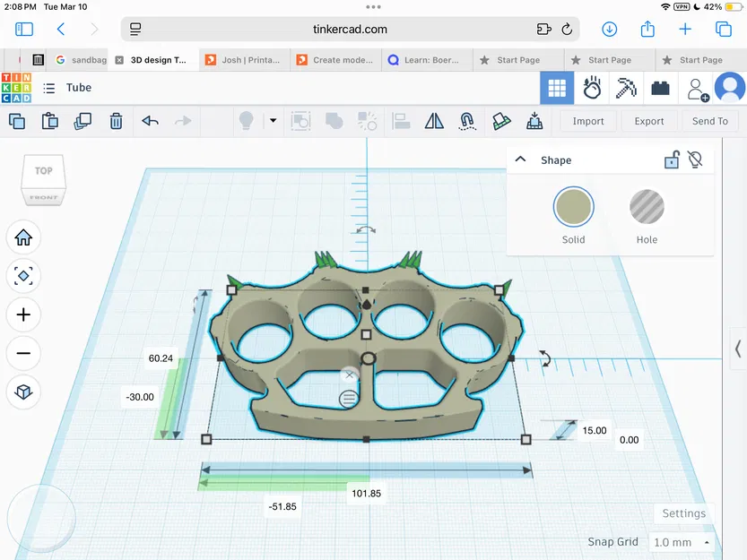The width and height of the screenshot is (747, 560).
Task: Click the Fit view to selection icon
Action: (23, 276)
